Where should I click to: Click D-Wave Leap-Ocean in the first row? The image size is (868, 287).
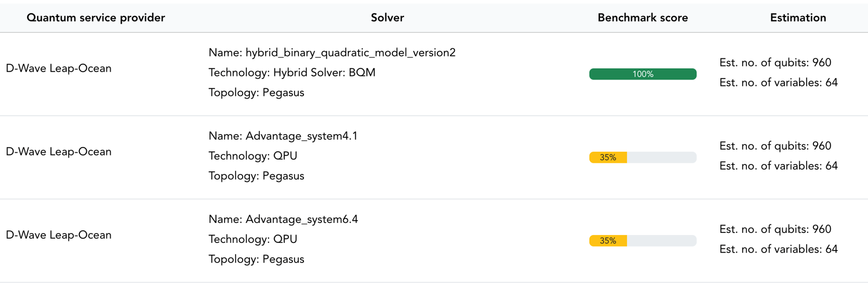click(59, 68)
